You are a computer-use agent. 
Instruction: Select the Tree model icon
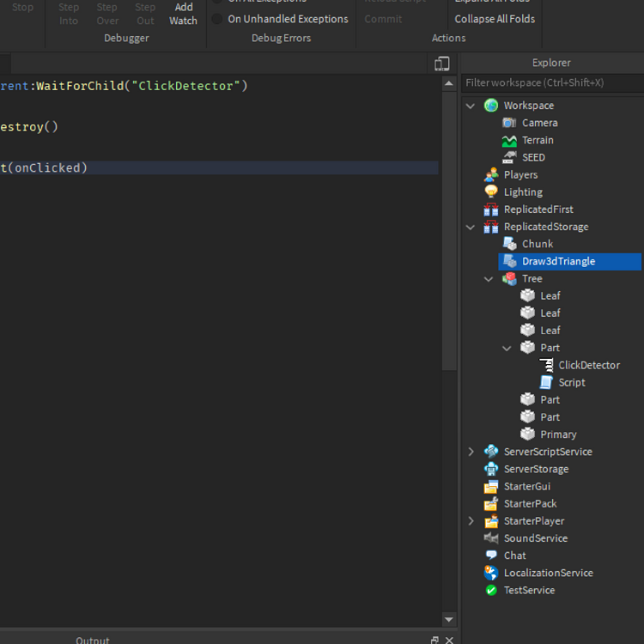pyautogui.click(x=509, y=278)
